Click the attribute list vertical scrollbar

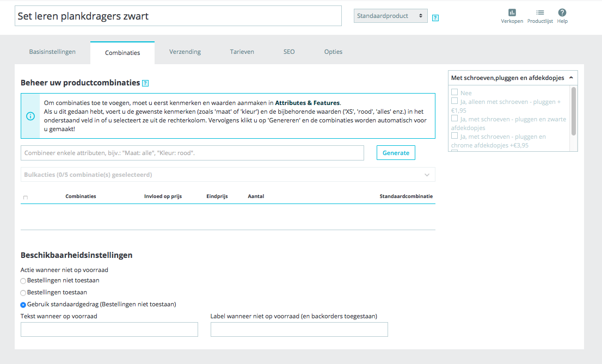pyautogui.click(x=574, y=112)
